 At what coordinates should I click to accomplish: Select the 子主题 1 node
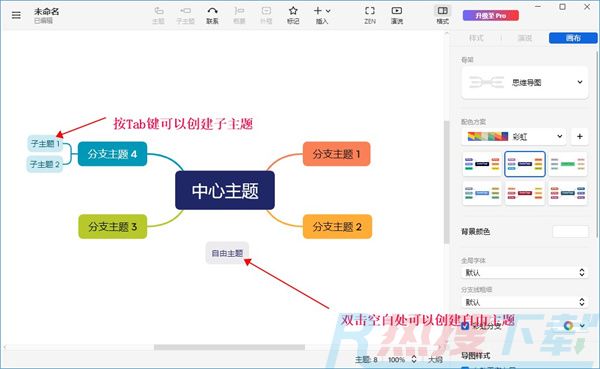click(x=45, y=144)
